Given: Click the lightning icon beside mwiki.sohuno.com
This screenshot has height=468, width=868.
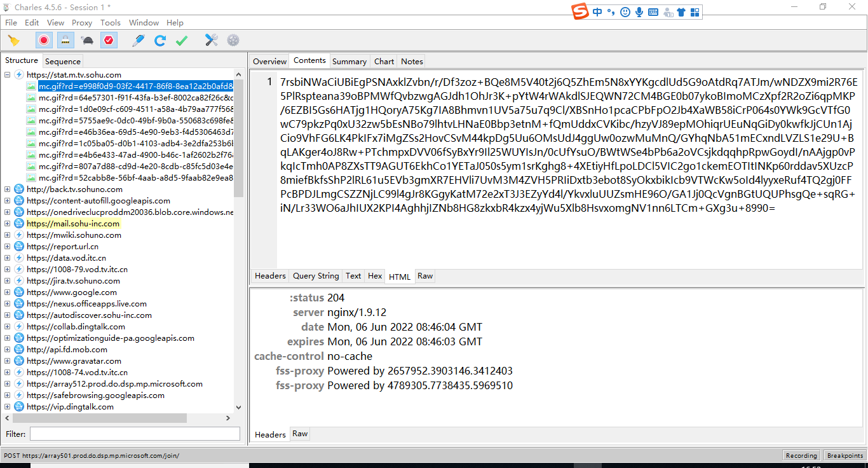Looking at the screenshot, I should [x=19, y=235].
